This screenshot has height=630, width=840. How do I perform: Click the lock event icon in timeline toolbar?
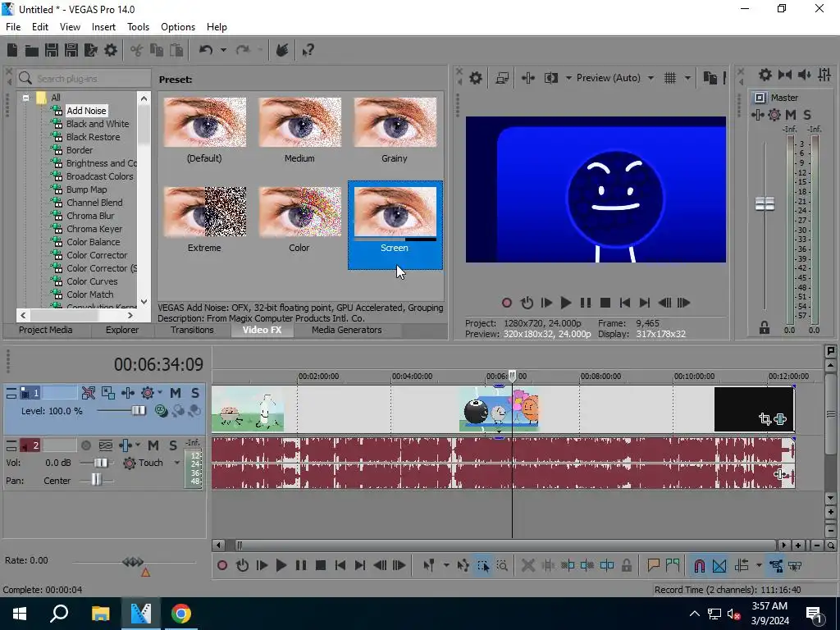pyautogui.click(x=626, y=565)
